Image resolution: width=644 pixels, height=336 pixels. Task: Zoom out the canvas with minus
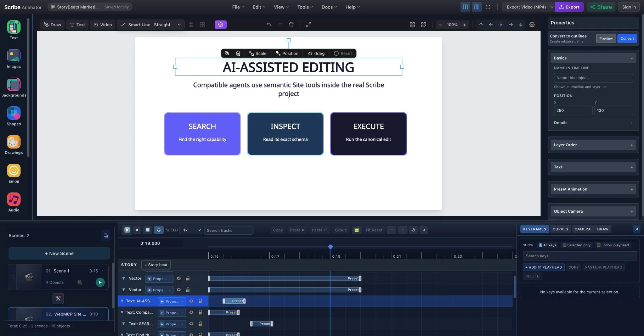pos(440,24)
